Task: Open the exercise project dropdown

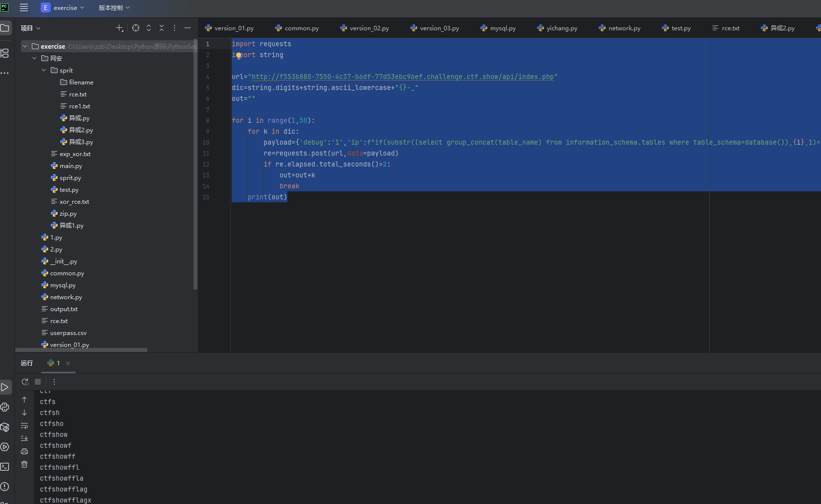Action: coord(63,7)
